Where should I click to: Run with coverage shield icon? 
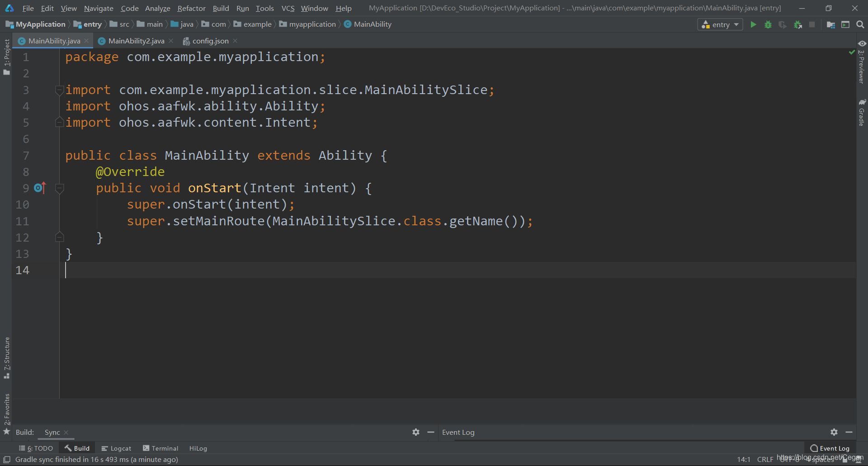[783, 24]
